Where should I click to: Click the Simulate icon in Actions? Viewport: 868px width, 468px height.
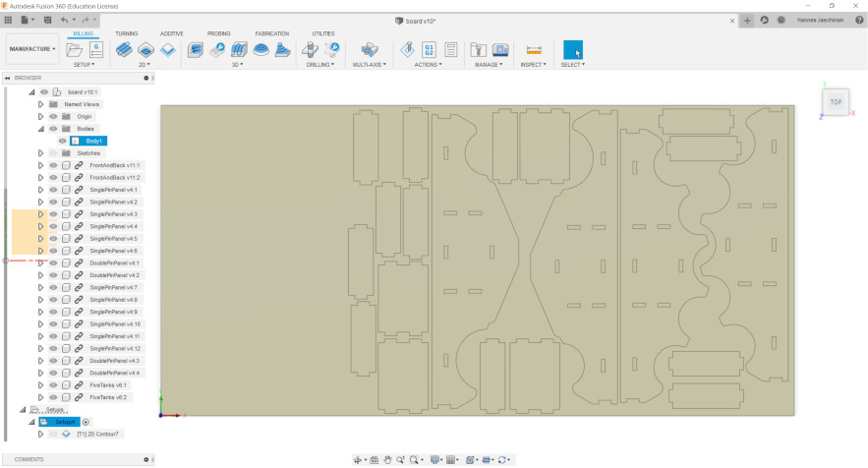pyautogui.click(x=407, y=50)
